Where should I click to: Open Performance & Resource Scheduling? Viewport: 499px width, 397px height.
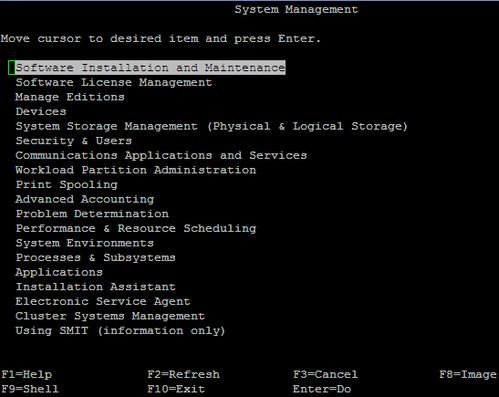click(x=136, y=228)
